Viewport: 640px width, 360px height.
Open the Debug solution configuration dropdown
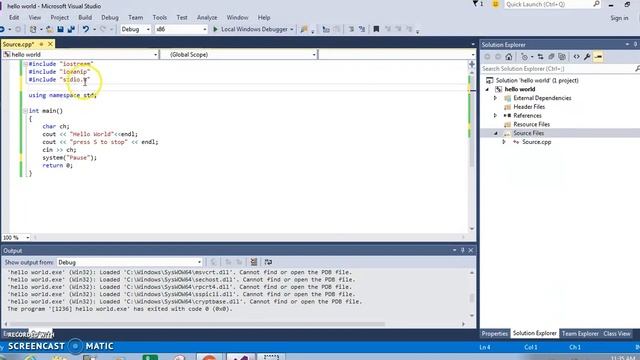click(x=136, y=29)
